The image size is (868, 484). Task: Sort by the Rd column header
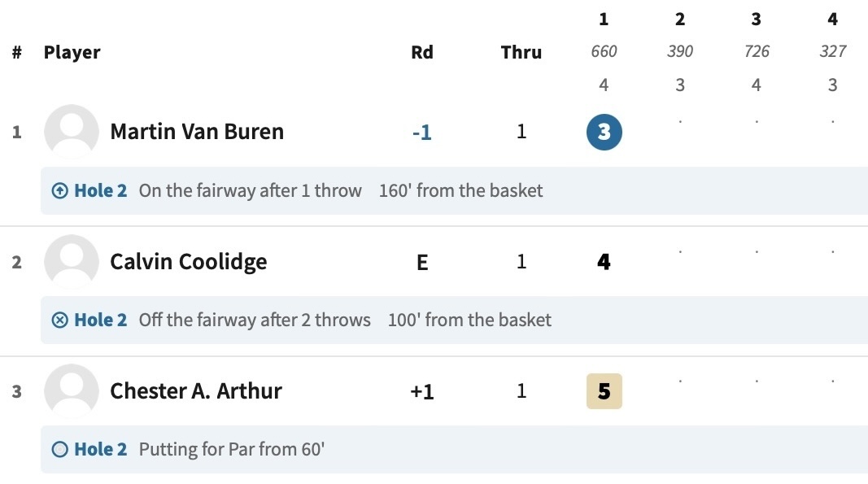point(422,52)
